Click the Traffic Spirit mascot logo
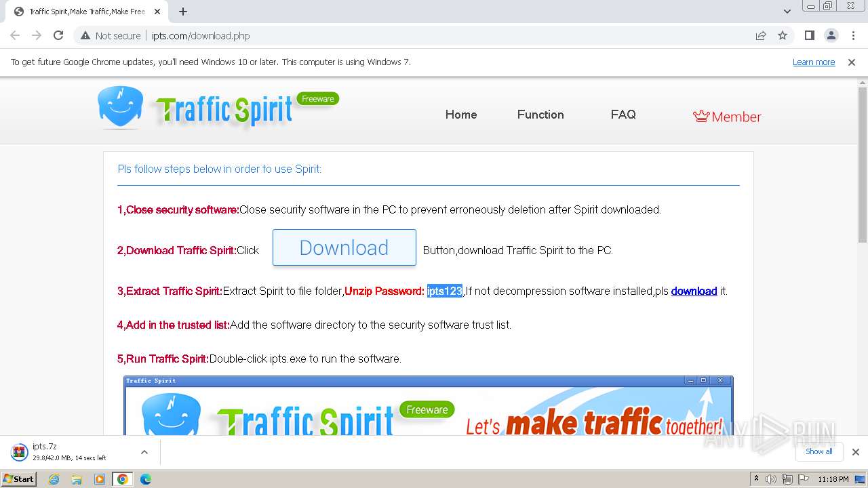Viewport: 868px width, 488px height. [120, 108]
